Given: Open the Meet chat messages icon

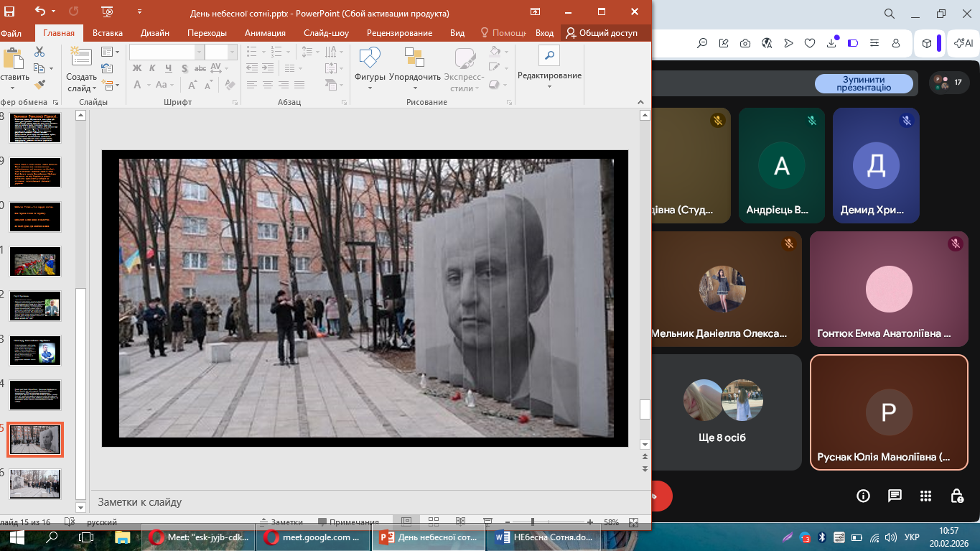Looking at the screenshot, I should (895, 496).
